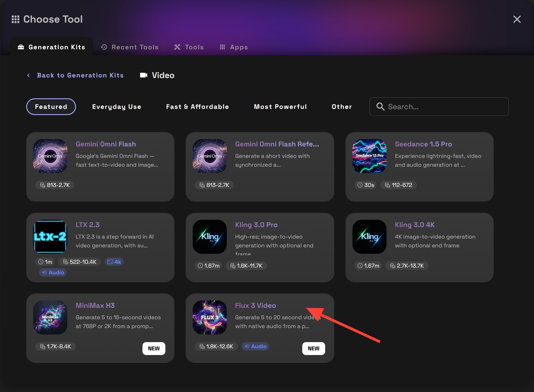The image size is (534, 392).
Task: Click the 813-2.7K badge on Gemini Omni Flash Refe...
Action: tap(214, 185)
